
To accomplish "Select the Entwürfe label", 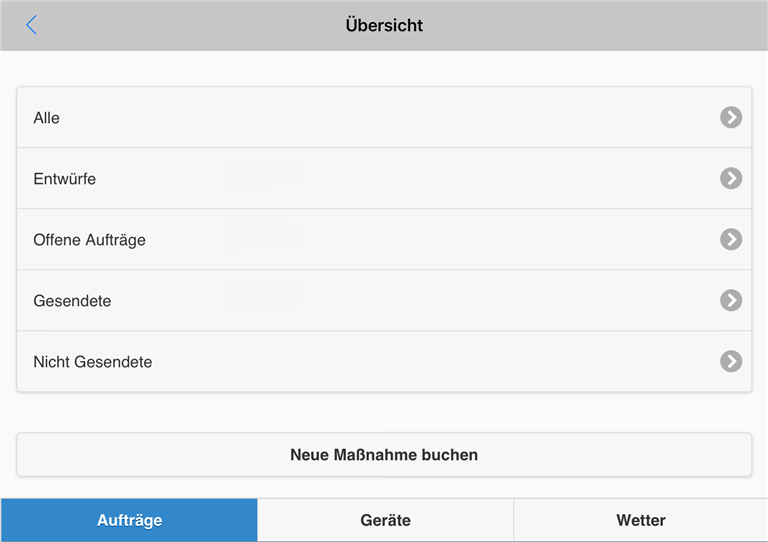I will [x=65, y=179].
